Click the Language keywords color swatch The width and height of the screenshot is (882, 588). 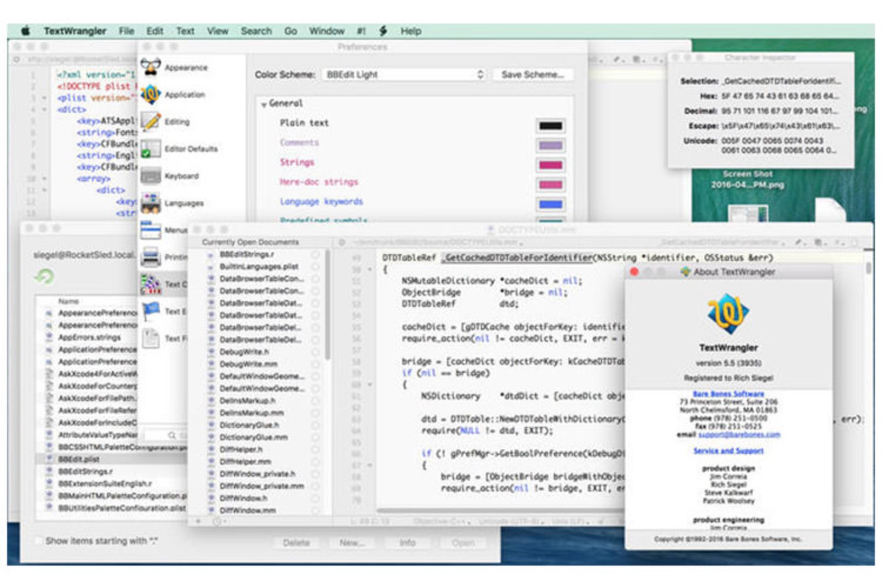click(x=550, y=204)
